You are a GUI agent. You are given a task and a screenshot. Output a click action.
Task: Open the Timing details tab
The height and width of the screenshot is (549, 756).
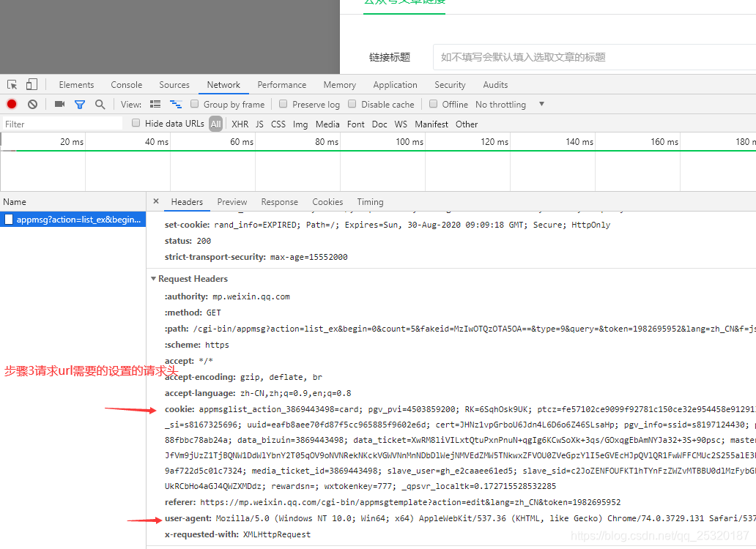pyautogui.click(x=370, y=202)
